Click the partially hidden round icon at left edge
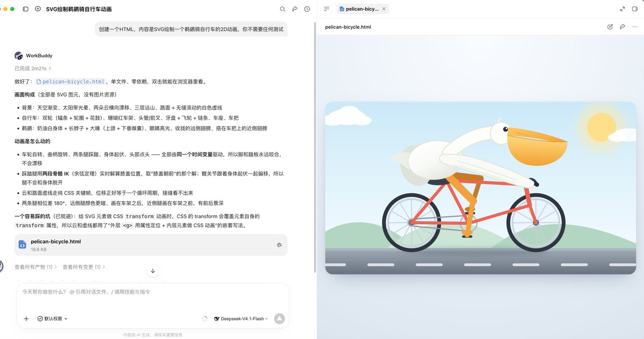 (1, 266)
